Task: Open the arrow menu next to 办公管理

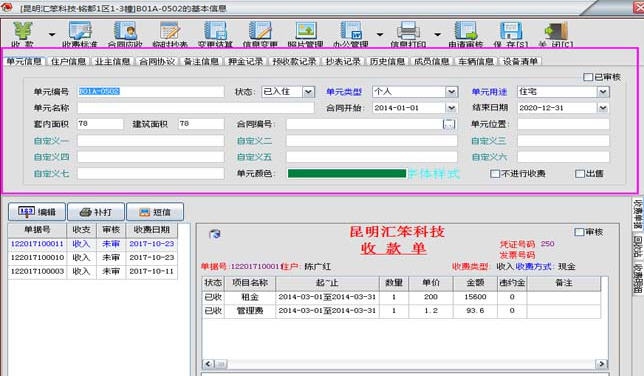Action: point(380,35)
